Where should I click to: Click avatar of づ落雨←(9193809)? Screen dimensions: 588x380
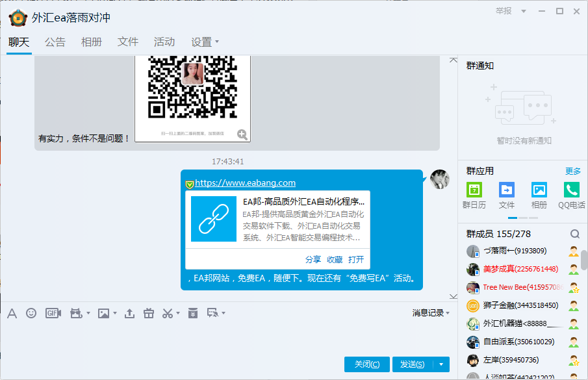(473, 251)
